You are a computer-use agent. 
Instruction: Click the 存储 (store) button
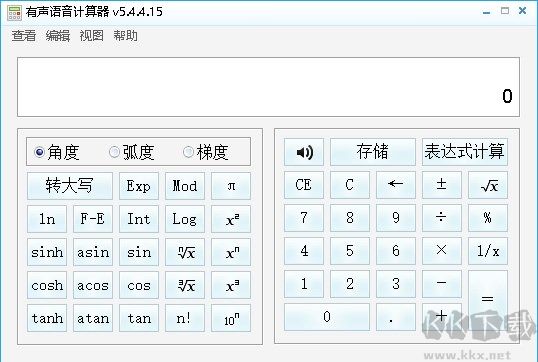click(373, 152)
